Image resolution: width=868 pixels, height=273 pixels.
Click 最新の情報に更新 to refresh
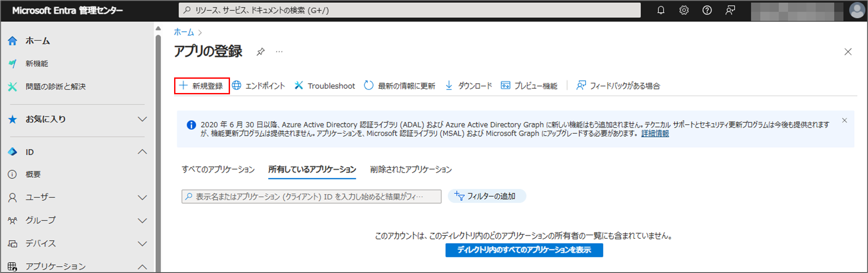click(x=399, y=86)
